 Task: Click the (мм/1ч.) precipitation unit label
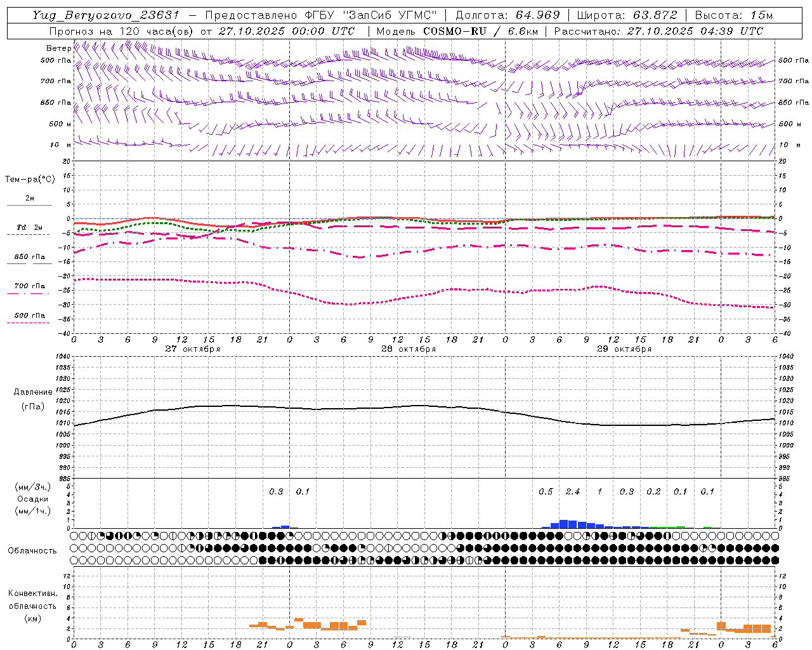click(x=33, y=511)
